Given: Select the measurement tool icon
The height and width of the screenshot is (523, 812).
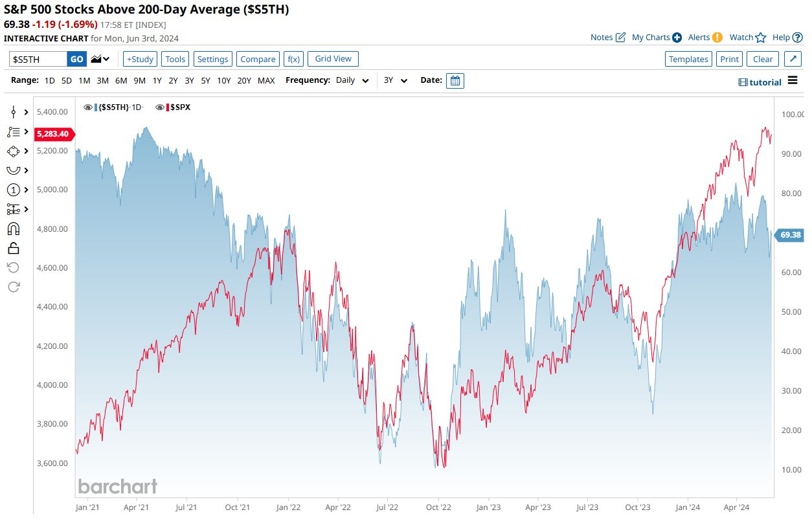Looking at the screenshot, I should coord(13,209).
